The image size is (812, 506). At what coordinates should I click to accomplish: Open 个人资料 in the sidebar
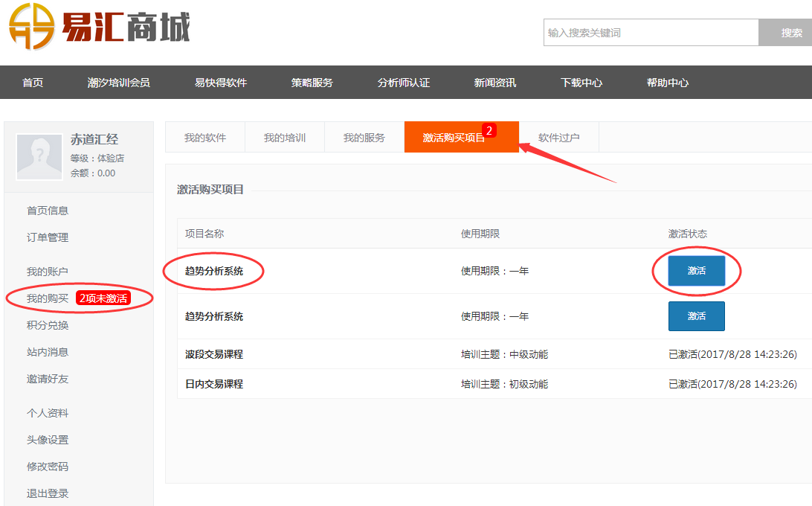click(48, 413)
